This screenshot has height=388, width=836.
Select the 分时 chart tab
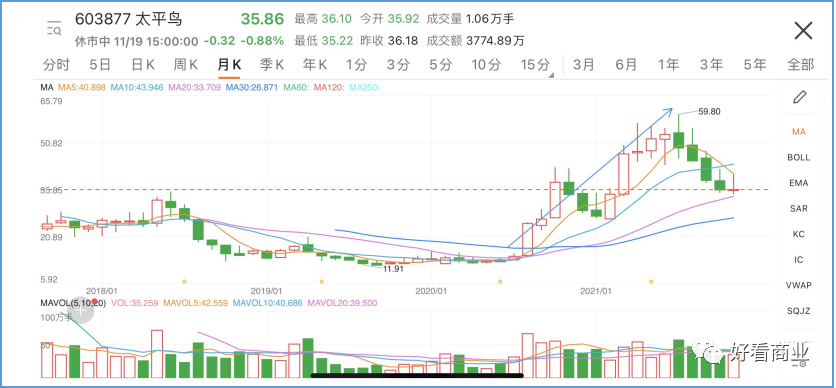pos(56,65)
